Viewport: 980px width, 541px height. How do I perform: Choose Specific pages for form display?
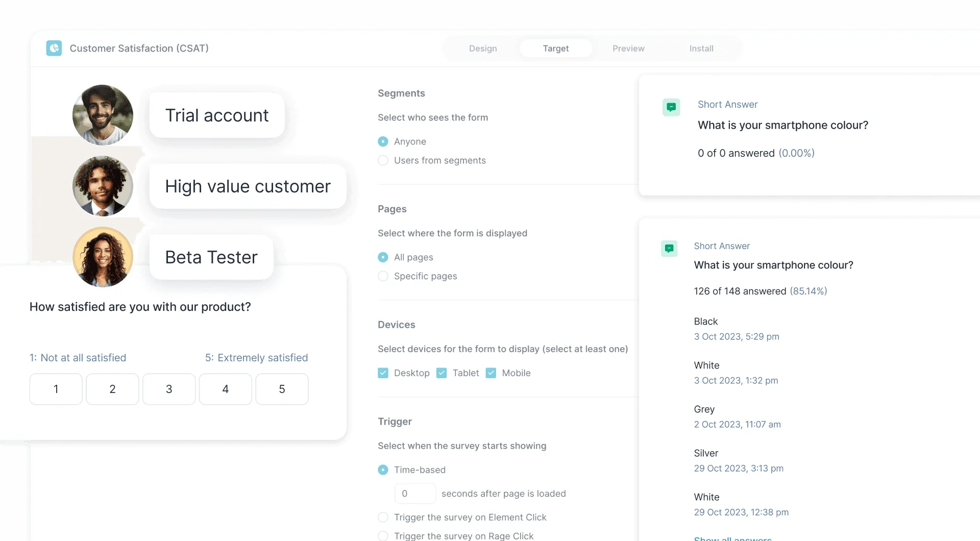click(x=383, y=276)
